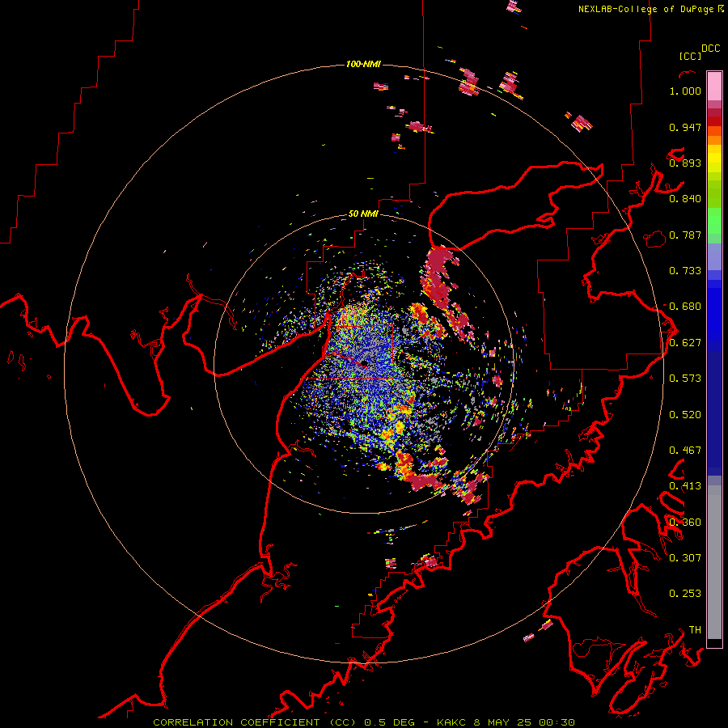
Task: Click the [CC] unit label
Action: 690,56
